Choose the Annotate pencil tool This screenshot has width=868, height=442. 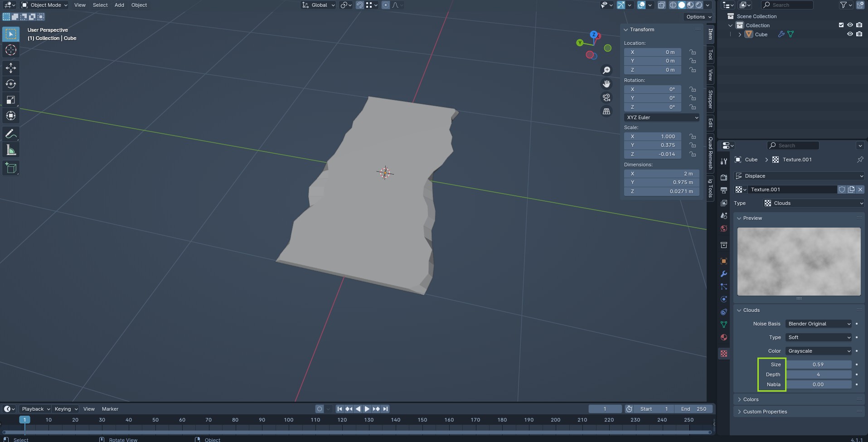(11, 134)
